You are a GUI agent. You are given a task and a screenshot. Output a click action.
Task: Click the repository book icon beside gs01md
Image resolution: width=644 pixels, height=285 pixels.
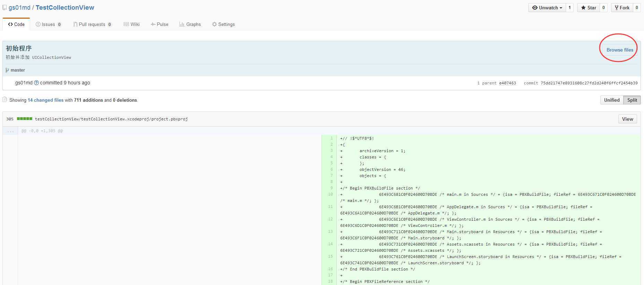(5, 8)
